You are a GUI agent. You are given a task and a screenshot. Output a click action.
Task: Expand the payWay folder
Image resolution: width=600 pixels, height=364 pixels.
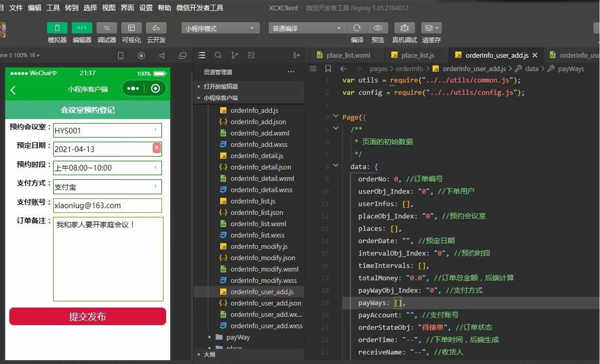[x=249, y=337]
